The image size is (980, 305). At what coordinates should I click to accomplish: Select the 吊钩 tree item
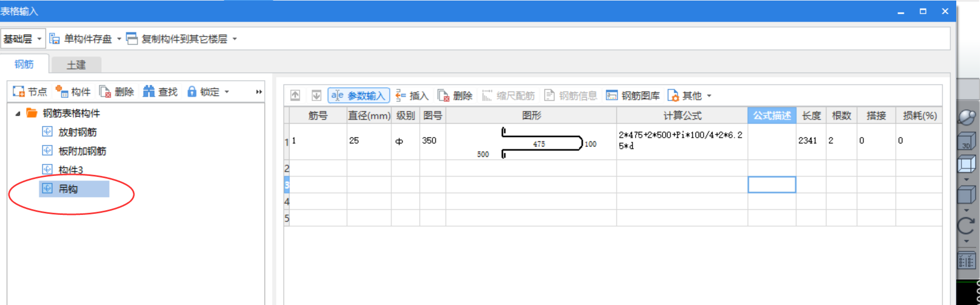click(x=74, y=189)
